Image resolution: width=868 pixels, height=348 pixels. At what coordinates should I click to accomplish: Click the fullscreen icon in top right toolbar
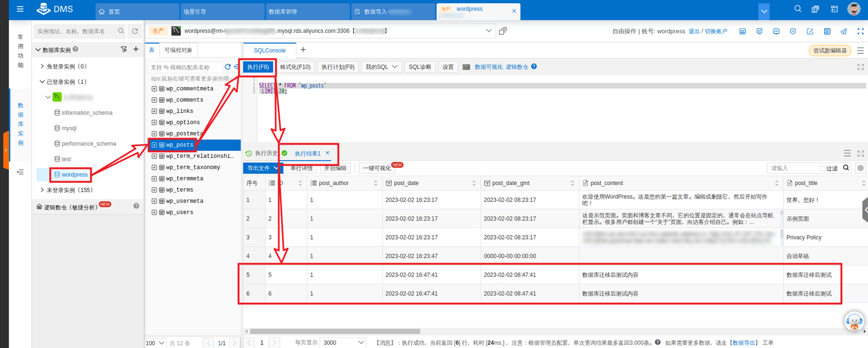[861, 31]
